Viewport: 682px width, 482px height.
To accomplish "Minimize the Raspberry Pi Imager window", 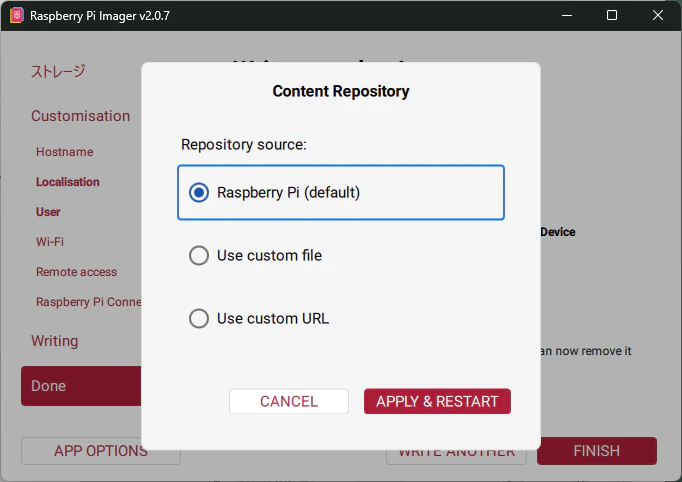I will click(567, 16).
